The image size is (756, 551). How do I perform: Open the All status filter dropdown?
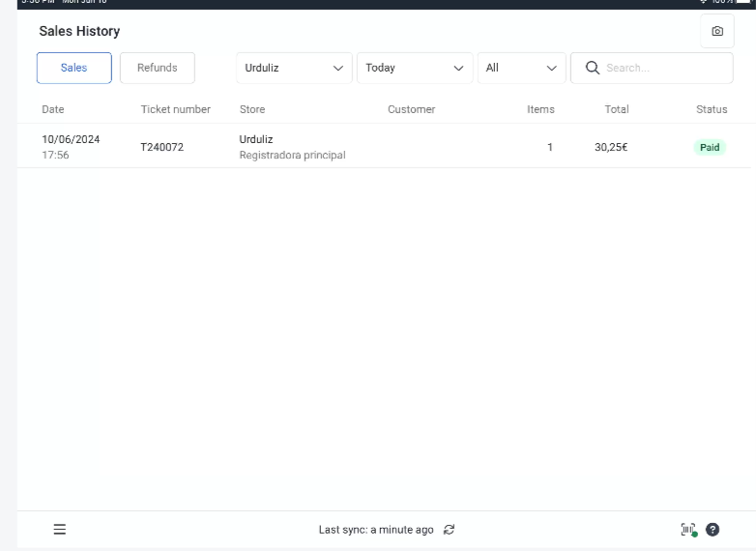pyautogui.click(x=521, y=68)
